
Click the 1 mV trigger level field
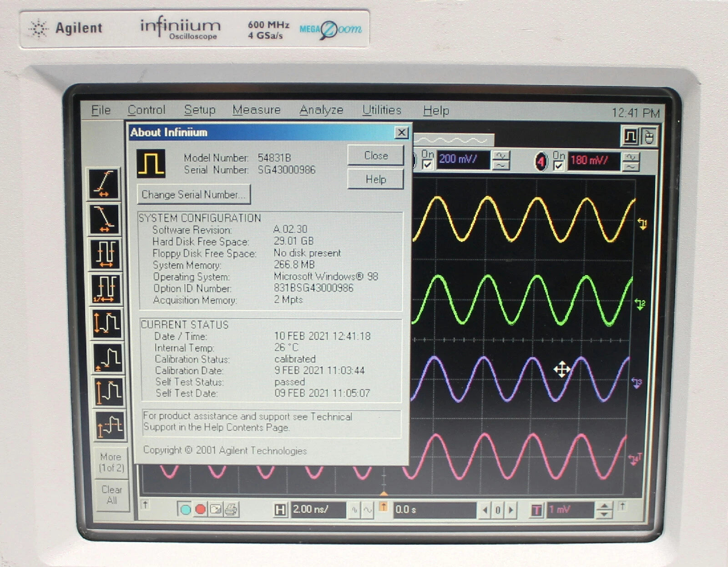click(x=570, y=510)
